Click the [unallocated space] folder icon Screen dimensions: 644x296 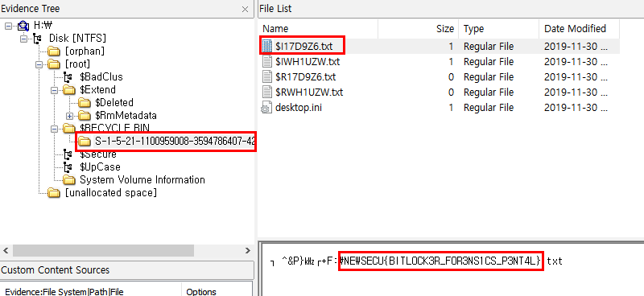tap(53, 192)
